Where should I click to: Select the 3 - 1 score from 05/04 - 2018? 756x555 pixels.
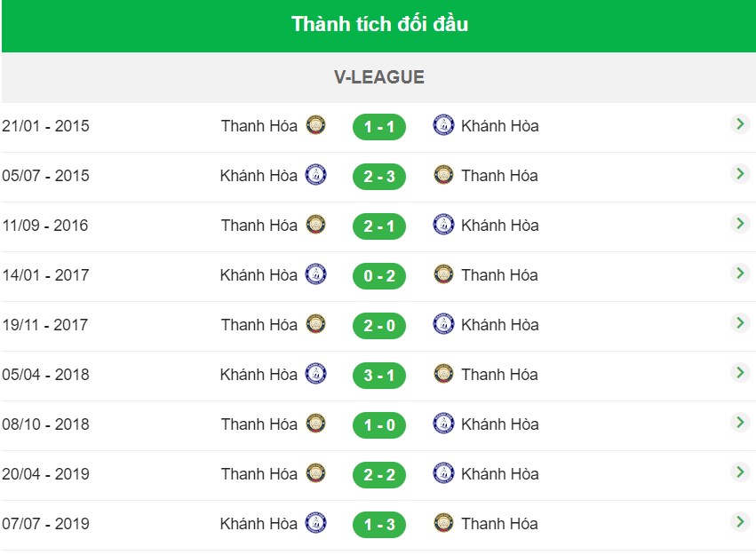click(379, 376)
